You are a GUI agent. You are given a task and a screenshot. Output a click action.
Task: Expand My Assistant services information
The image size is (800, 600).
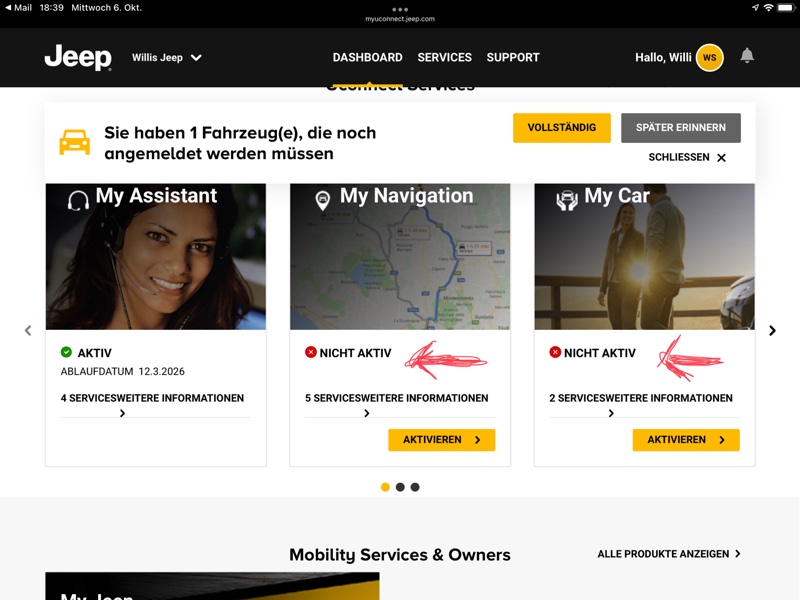(152, 404)
